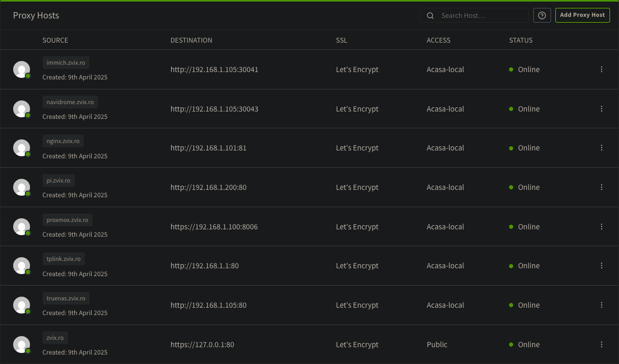The height and width of the screenshot is (364, 619).
Task: Open the truenas.zvix.ro domain link
Action: point(66,299)
